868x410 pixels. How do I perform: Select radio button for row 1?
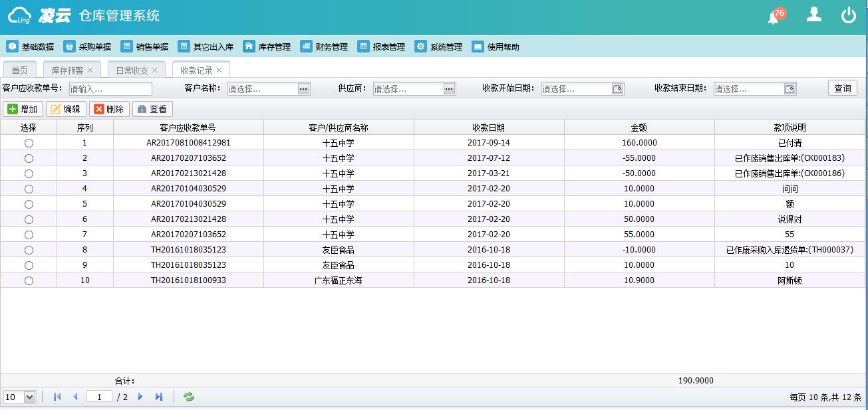tap(29, 143)
